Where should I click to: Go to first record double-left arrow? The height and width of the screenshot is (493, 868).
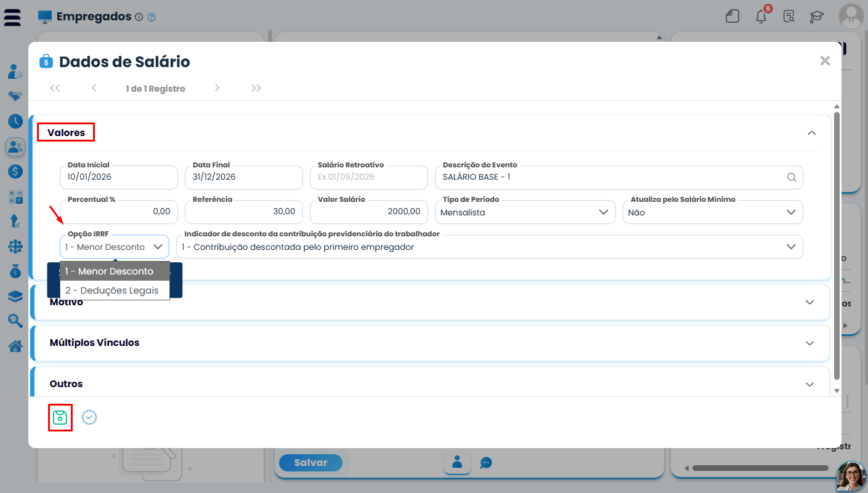[55, 88]
